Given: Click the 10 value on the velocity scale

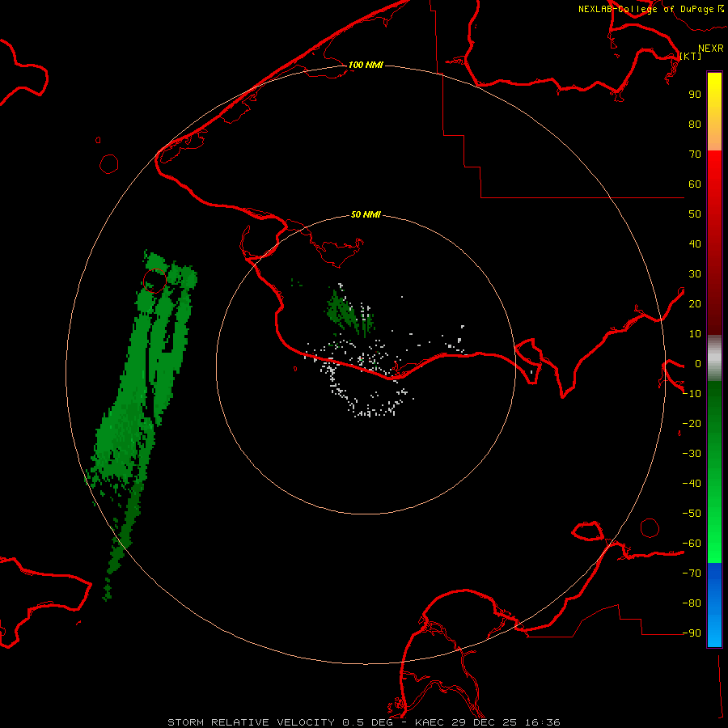Looking at the screenshot, I should tap(695, 334).
